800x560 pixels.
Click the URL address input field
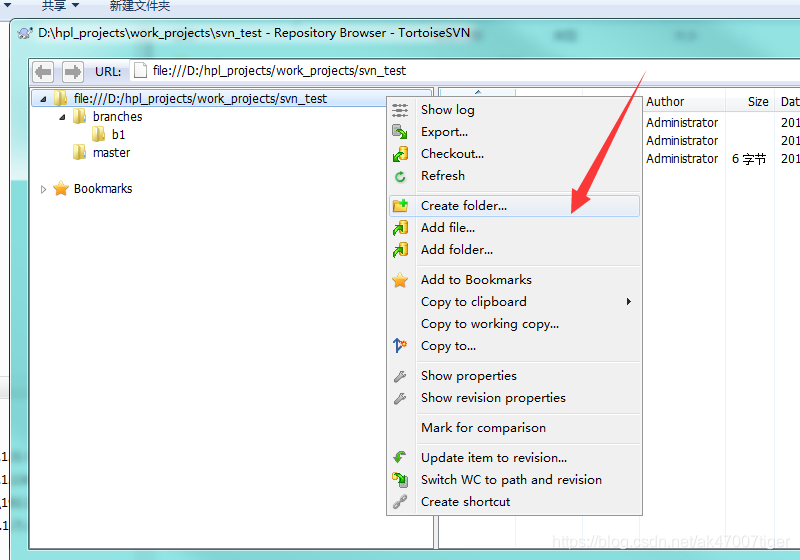464,71
